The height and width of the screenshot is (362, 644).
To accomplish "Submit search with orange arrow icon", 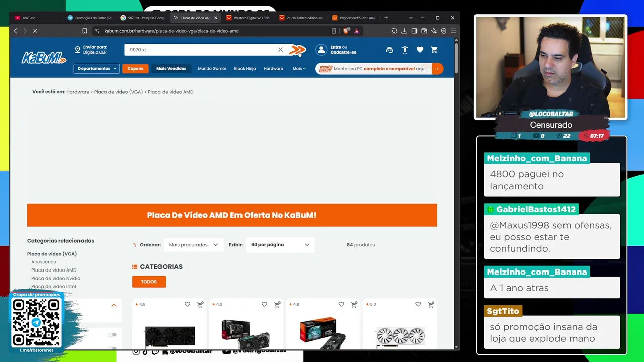I will (297, 50).
